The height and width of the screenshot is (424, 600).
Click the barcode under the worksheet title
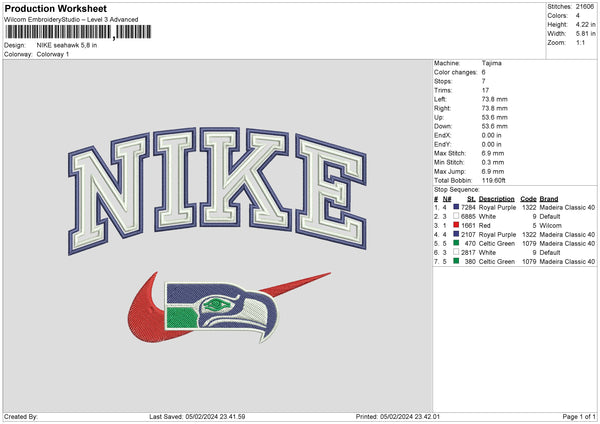(78, 32)
